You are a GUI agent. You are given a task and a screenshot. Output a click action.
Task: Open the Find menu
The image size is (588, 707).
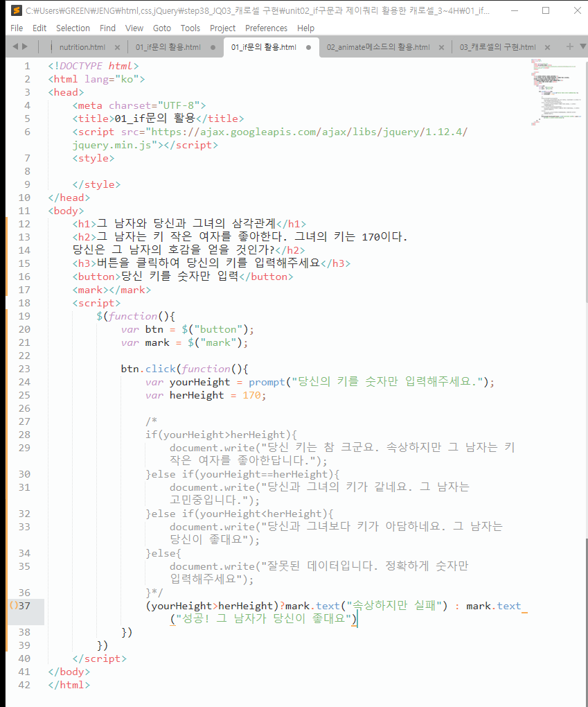[x=107, y=28]
